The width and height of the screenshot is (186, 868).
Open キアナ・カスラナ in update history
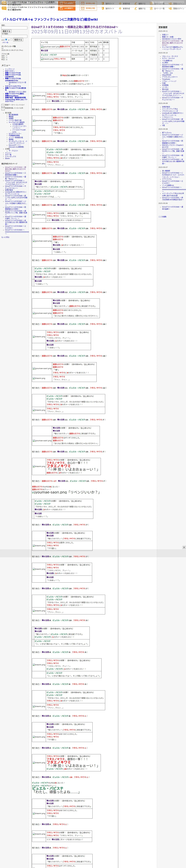(168, 59)
